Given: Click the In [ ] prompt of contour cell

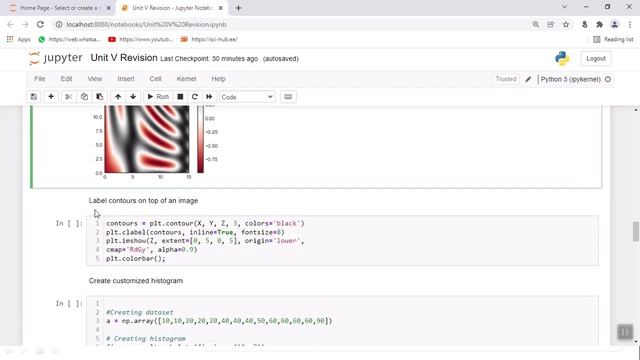Looking at the screenshot, I should click(x=69, y=223).
